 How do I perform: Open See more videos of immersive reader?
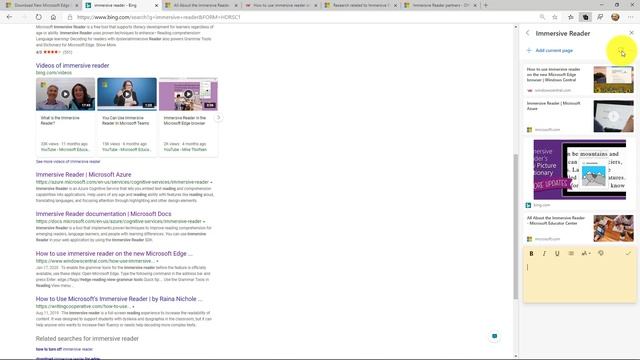(x=68, y=162)
